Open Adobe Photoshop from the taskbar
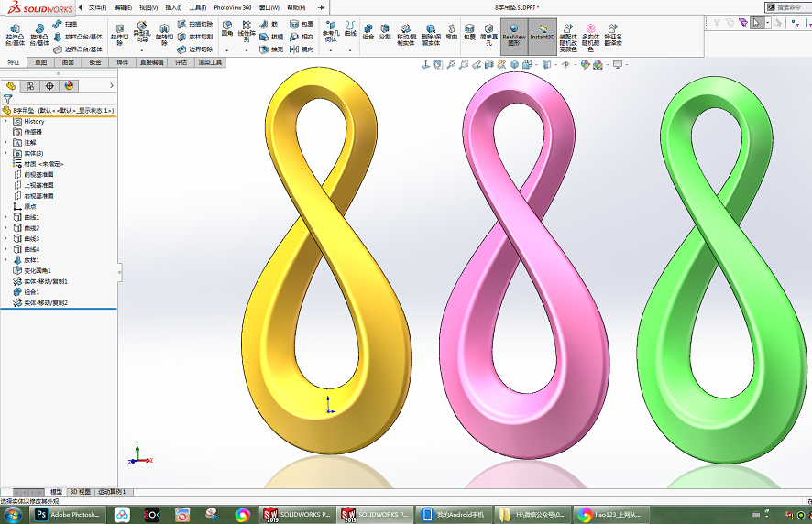This screenshot has width=812, height=524. coord(69,515)
